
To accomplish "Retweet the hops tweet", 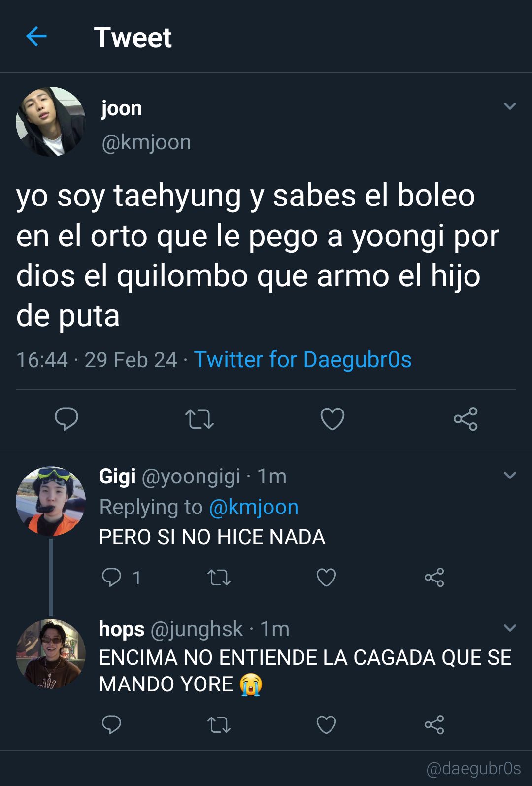I will 219,725.
